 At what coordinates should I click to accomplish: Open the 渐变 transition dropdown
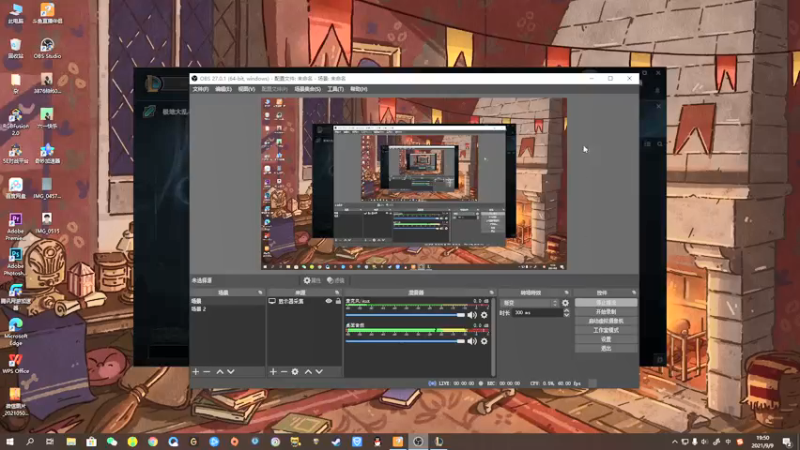click(530, 303)
